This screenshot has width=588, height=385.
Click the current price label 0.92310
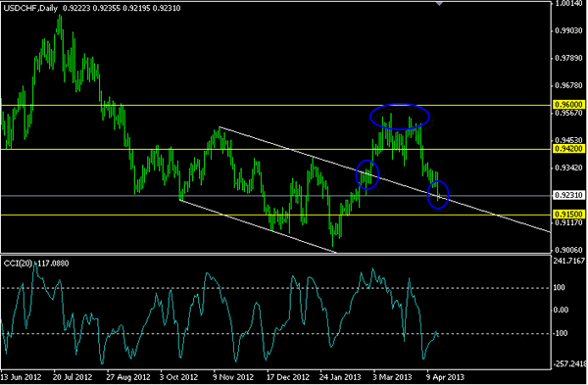coord(568,195)
